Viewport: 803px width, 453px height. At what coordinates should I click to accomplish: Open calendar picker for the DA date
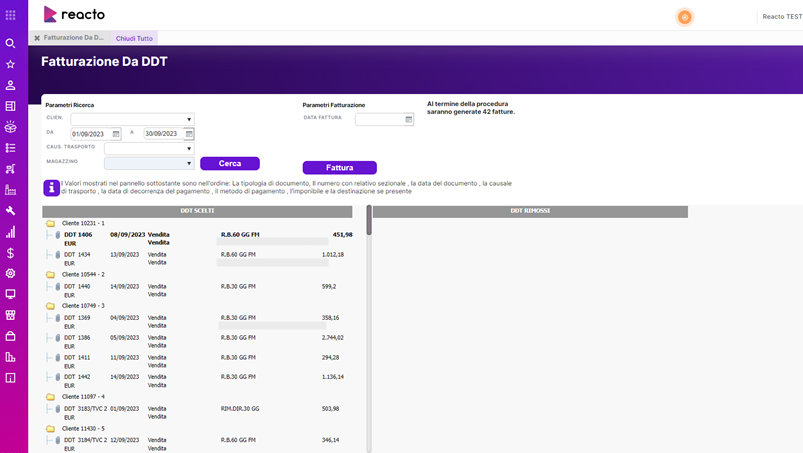point(116,133)
